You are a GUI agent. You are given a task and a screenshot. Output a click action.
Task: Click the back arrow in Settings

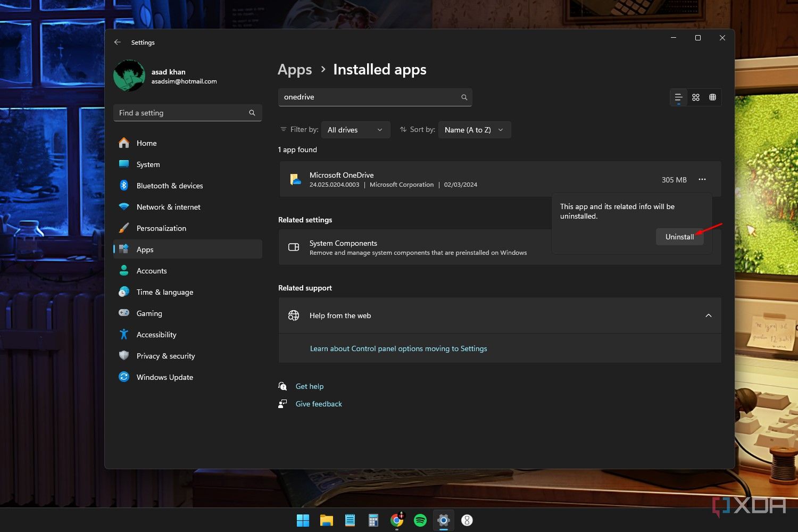[118, 42]
